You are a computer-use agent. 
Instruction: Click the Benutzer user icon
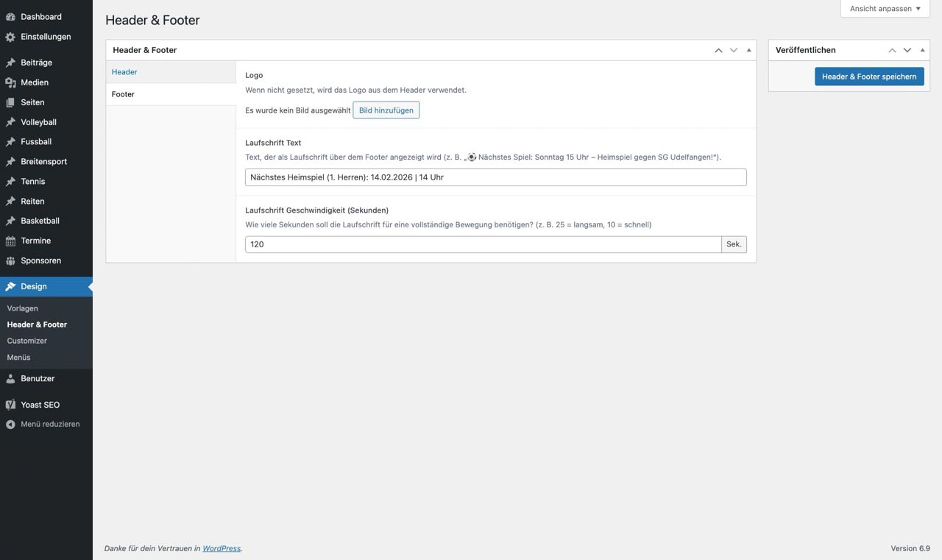10,379
